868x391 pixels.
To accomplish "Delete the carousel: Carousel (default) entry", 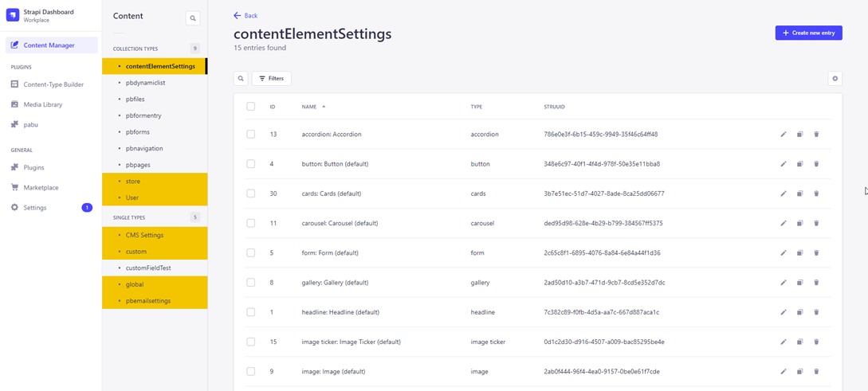I will [816, 224].
